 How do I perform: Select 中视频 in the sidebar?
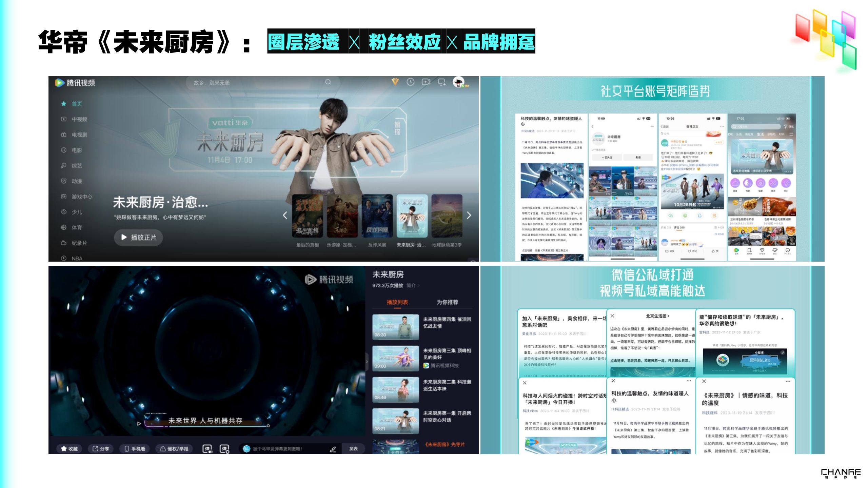(74, 119)
